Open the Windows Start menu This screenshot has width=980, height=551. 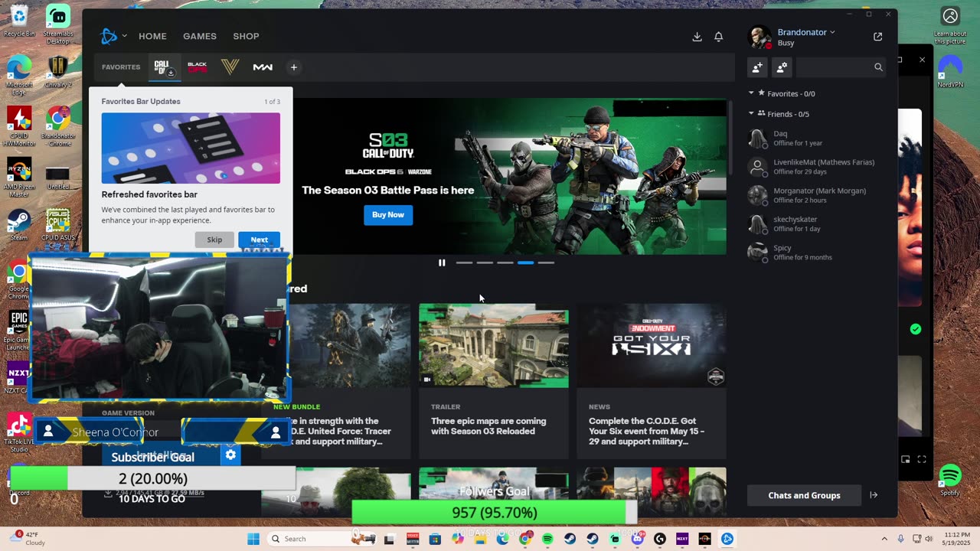tap(253, 539)
